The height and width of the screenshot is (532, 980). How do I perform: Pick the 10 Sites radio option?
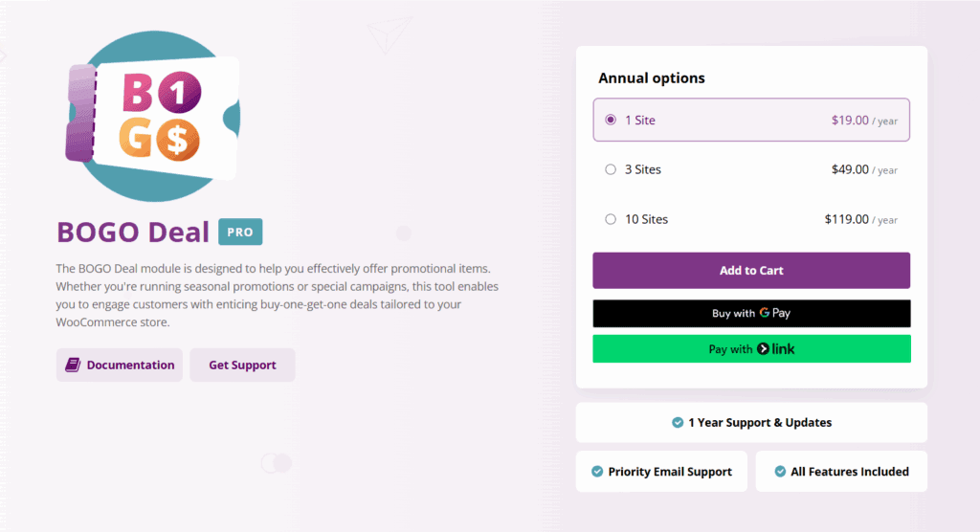coord(611,219)
